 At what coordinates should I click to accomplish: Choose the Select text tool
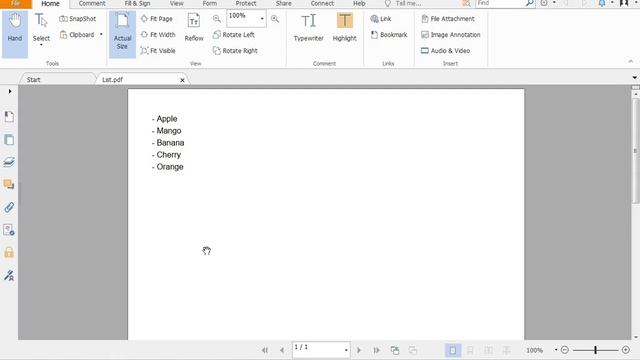coord(41,28)
